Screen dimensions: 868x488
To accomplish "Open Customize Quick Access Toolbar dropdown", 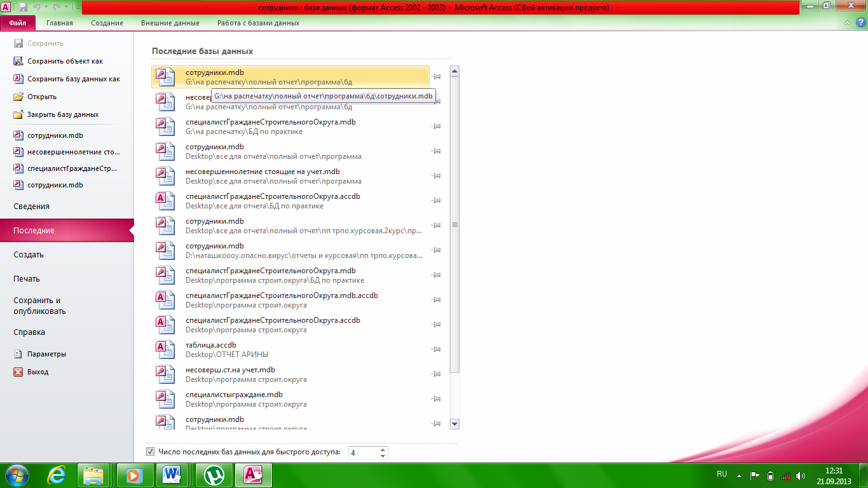I will [x=78, y=8].
